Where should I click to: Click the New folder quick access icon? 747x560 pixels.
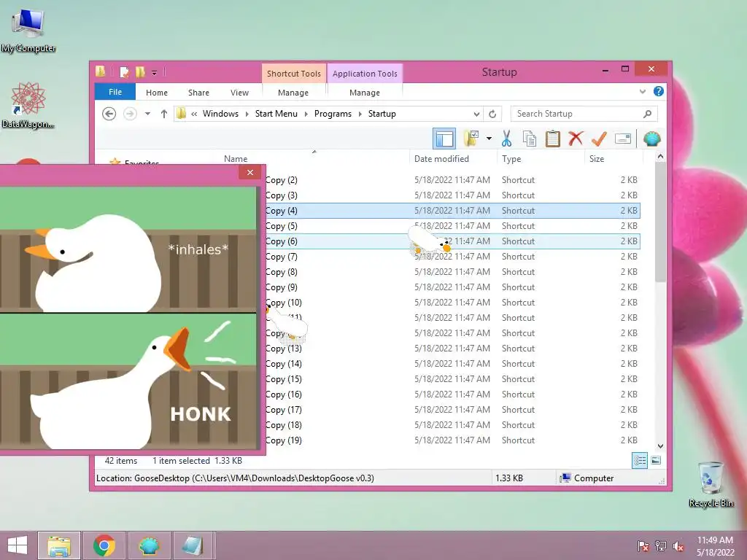[x=140, y=72]
